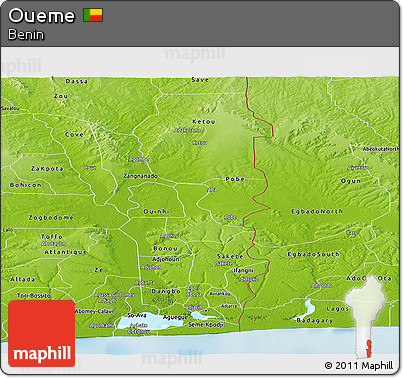Select the Save label on map

200,80
